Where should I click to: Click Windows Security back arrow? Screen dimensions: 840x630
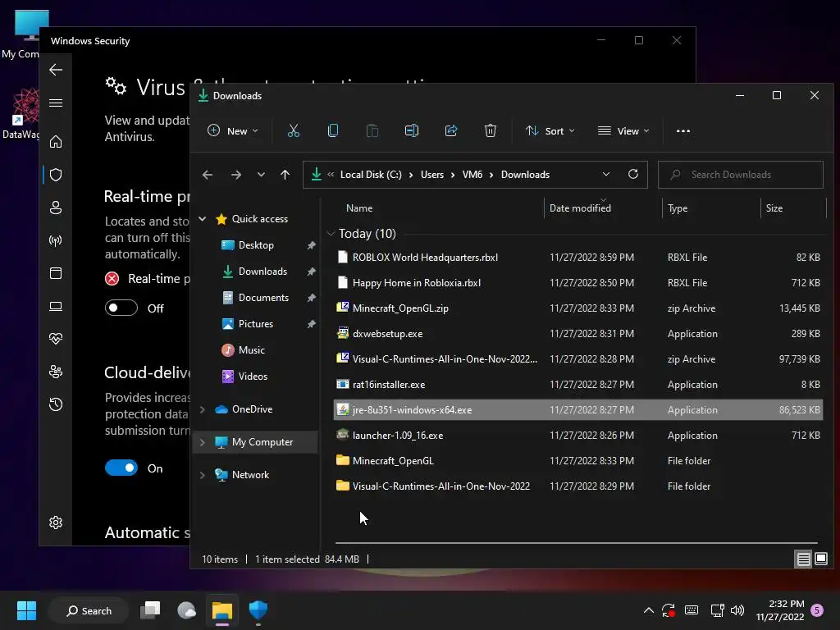[56, 70]
